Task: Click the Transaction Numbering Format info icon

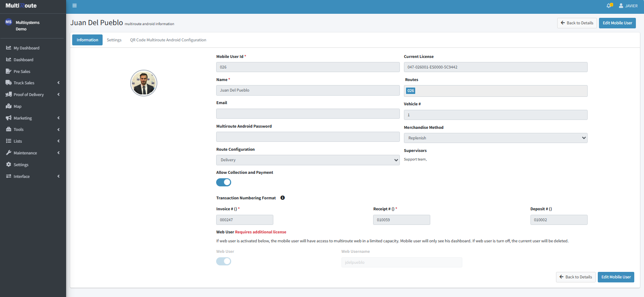Action: (x=283, y=198)
